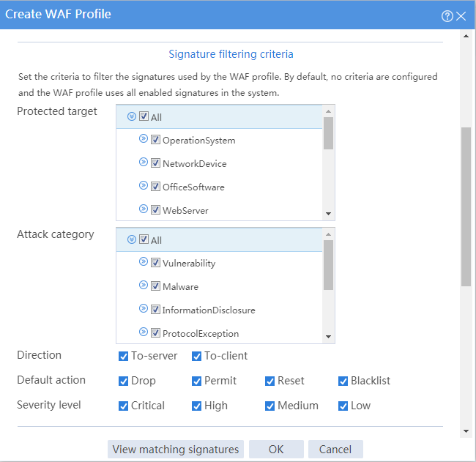476x462 pixels.
Task: Expand the Malware category arrow
Action: coord(144,285)
